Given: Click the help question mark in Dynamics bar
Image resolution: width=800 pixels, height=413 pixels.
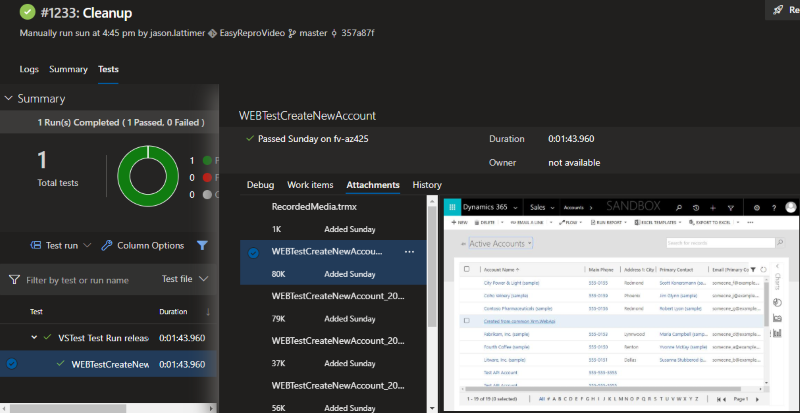Looking at the screenshot, I should (x=774, y=208).
